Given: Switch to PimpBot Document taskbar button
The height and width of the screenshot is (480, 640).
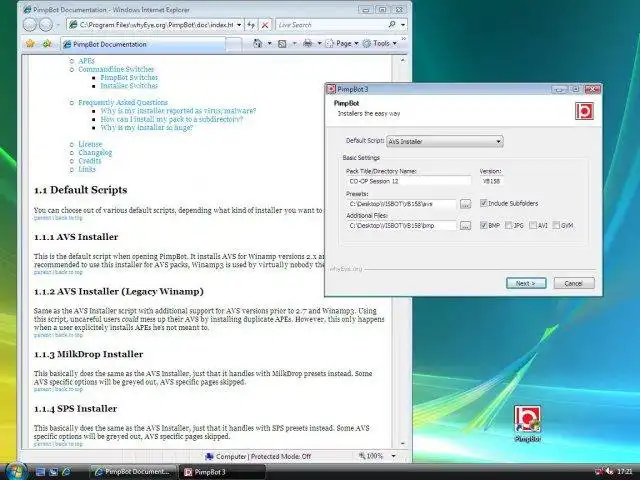Looking at the screenshot, I should [x=133, y=472].
